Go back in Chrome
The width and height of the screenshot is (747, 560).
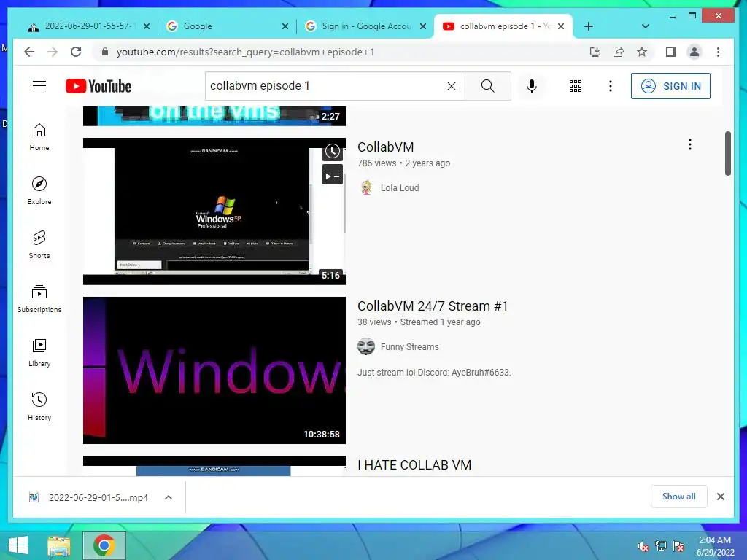(x=29, y=52)
